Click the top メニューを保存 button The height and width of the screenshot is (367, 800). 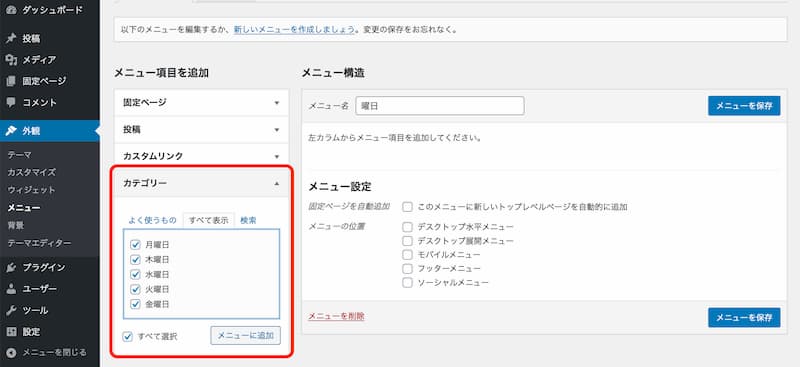(x=744, y=106)
